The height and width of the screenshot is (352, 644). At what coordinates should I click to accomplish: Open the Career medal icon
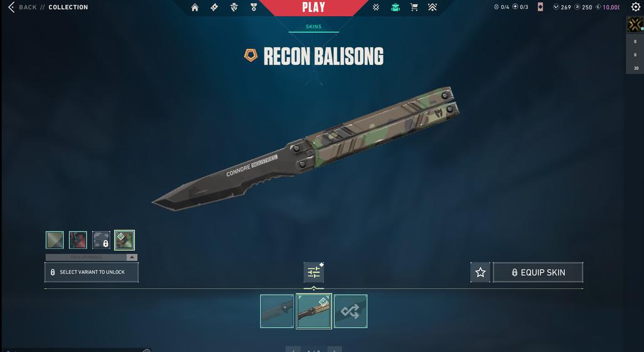[x=254, y=7]
